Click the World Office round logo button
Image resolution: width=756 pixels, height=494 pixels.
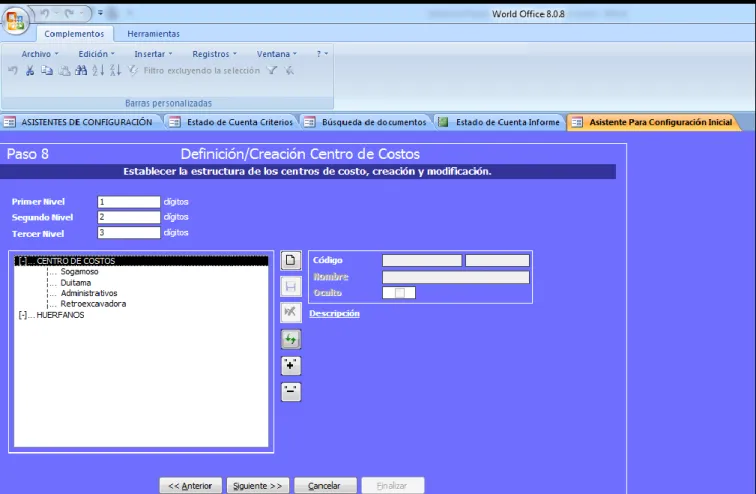pyautogui.click(x=15, y=21)
